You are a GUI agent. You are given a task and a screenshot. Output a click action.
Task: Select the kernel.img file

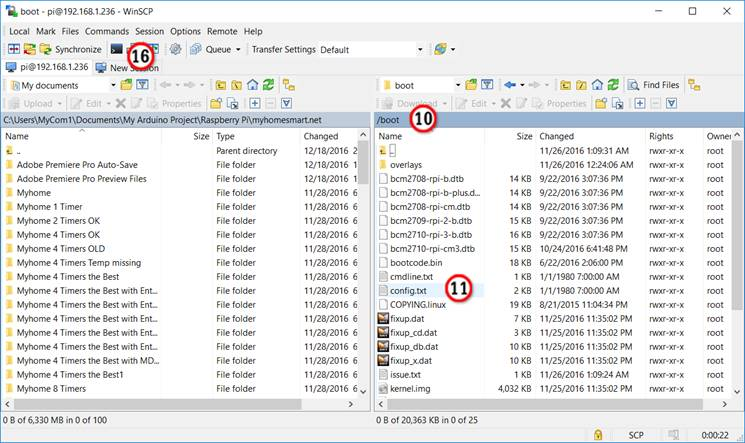[x=410, y=389]
